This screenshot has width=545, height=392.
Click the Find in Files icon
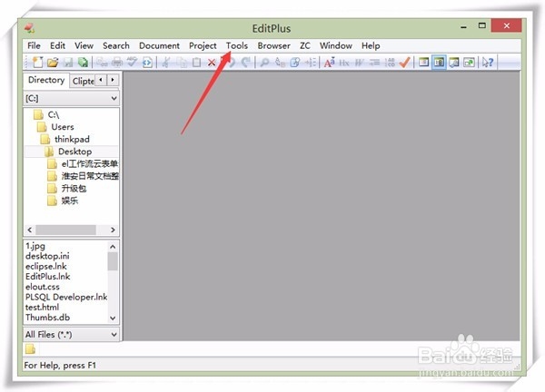pos(294,63)
